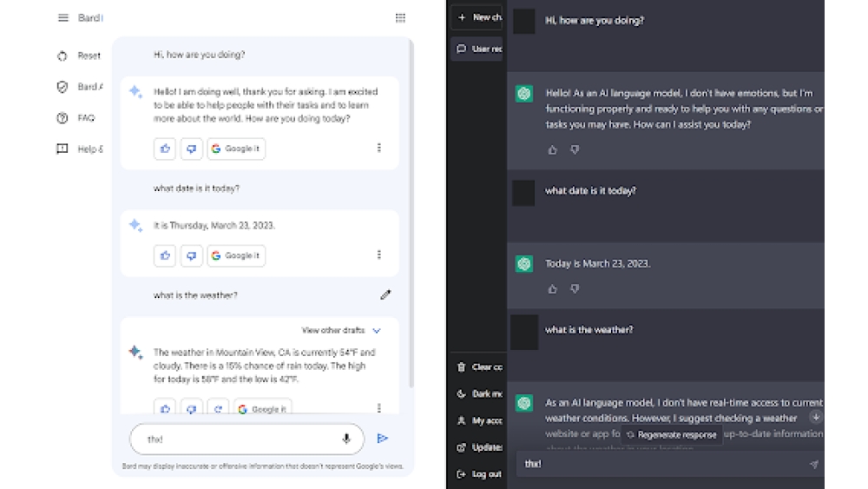Image resolution: width=868 pixels, height=489 pixels.
Task: Click Log out in ChatGPT sidebar
Action: [x=479, y=474]
